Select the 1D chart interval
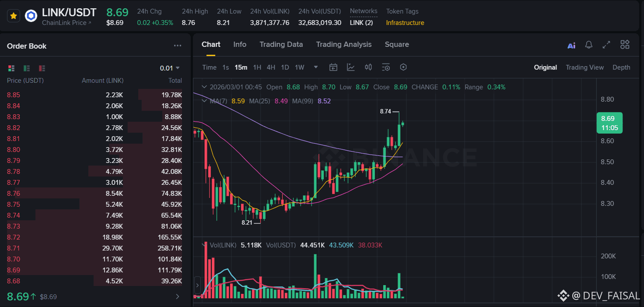This screenshot has width=644, height=307. click(x=285, y=67)
